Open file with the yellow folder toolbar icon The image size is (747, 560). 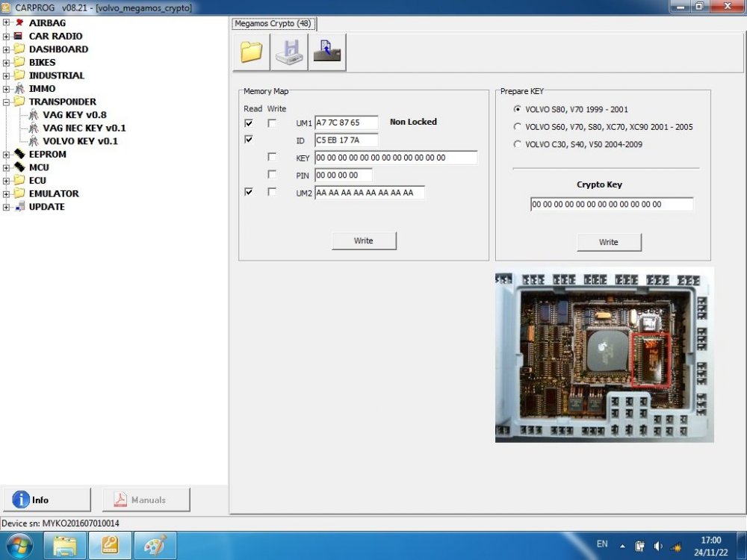click(x=251, y=52)
